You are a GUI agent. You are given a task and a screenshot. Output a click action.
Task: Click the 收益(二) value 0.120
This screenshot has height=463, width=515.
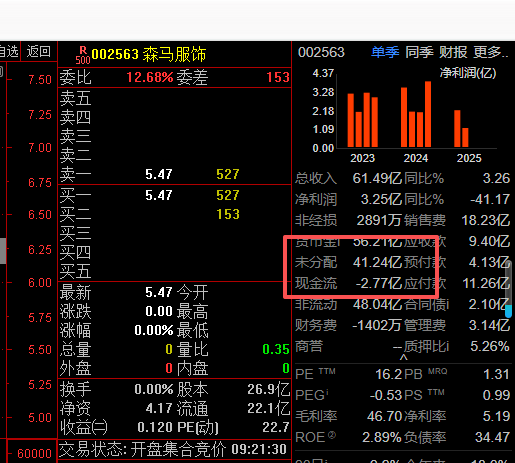155,427
